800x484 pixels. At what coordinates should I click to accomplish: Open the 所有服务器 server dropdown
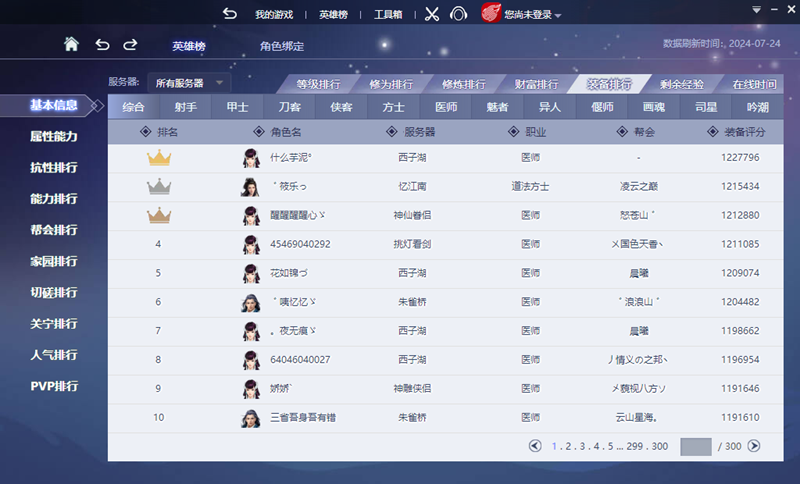[x=189, y=83]
